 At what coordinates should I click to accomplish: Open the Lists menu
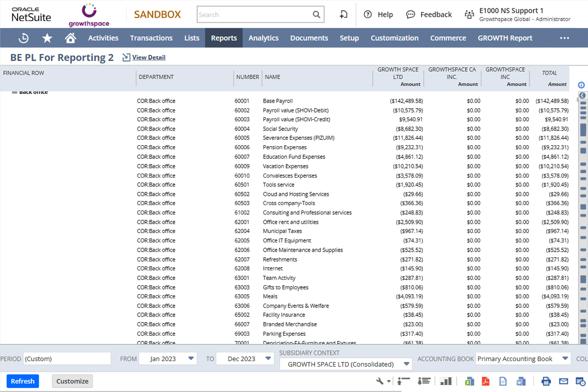coord(192,38)
